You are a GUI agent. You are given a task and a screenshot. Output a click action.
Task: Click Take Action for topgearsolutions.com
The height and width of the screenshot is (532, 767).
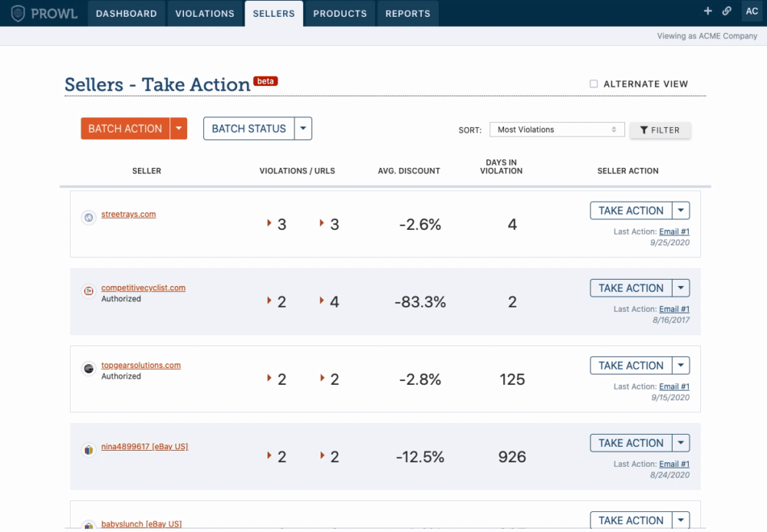(631, 365)
